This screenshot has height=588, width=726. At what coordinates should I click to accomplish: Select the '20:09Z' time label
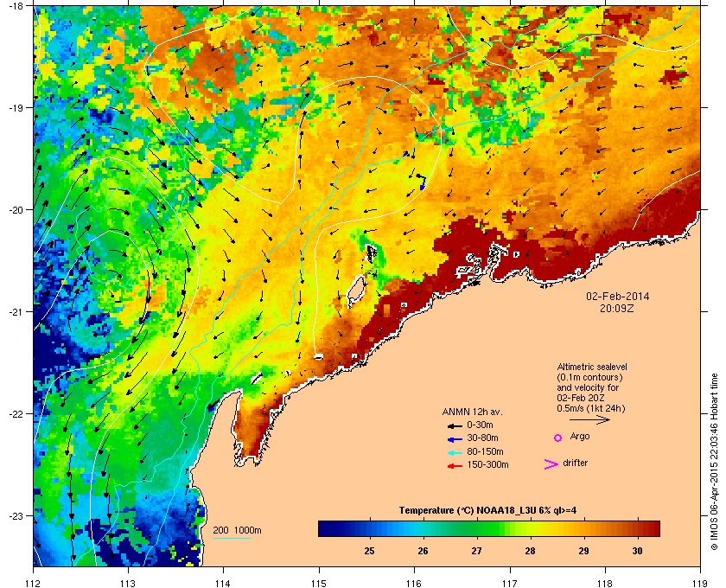[617, 308]
